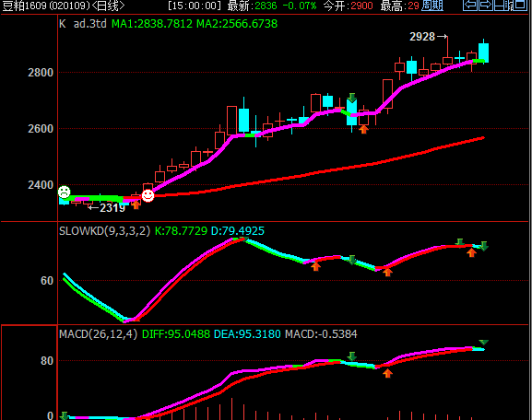Viewport: 532px width, 420px height.
Task: Click the back arrow navigation icon
Action: [x=470, y=6]
